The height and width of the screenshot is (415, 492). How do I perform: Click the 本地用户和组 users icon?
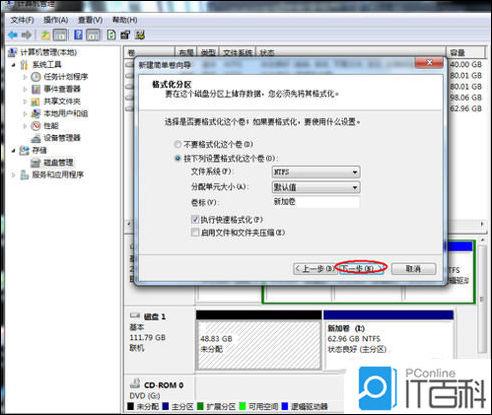coord(36,113)
